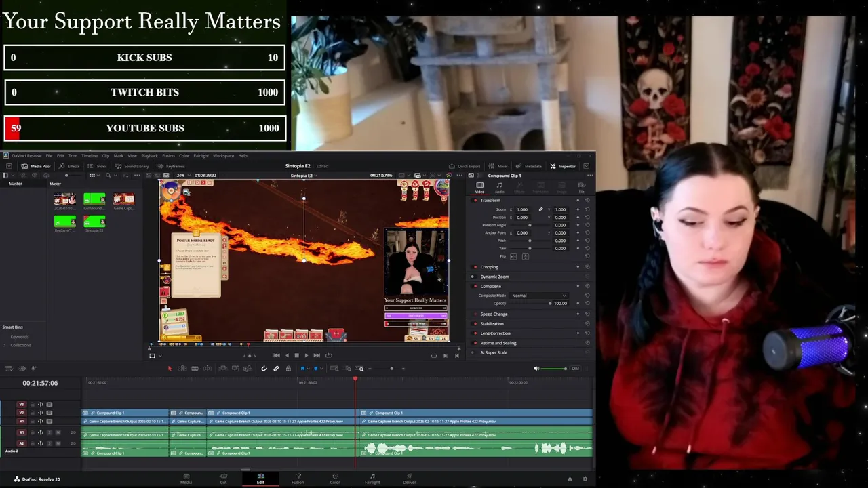The image size is (868, 488).
Task: Select the Trim edit mode tool
Action: tap(182, 369)
